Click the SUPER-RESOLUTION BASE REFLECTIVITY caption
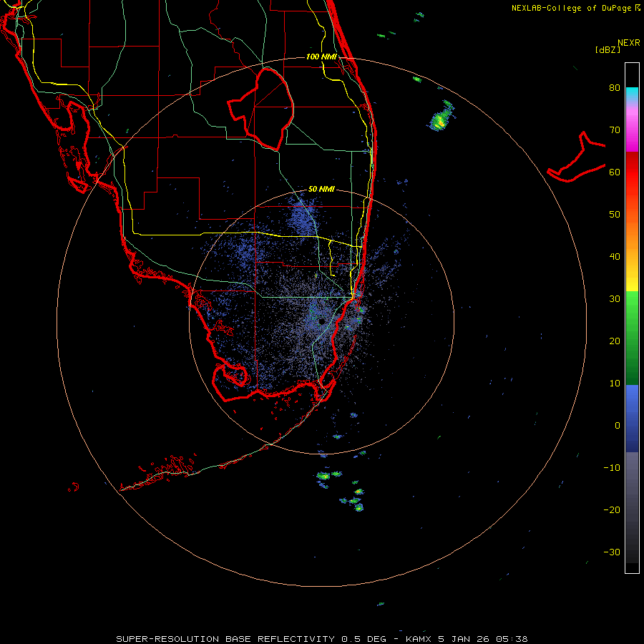This screenshot has width=644, height=644. click(225, 639)
